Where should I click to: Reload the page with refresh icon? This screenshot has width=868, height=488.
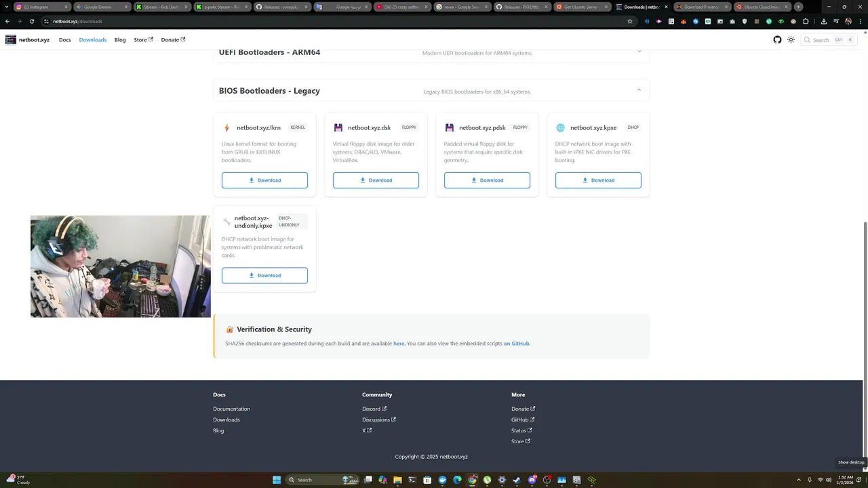31,21
